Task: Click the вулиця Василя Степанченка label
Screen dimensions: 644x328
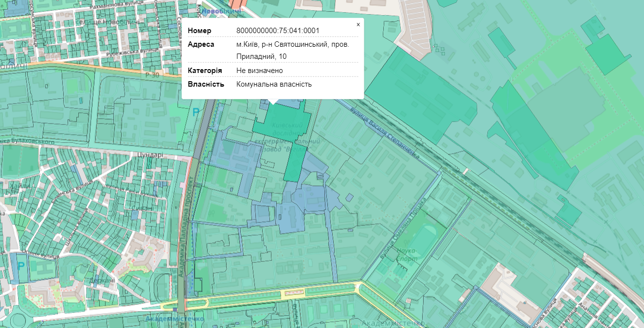Action: (384, 128)
